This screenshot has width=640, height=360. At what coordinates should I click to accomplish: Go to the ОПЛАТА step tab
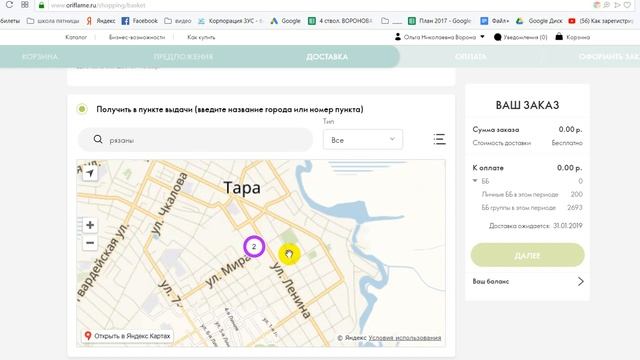(471, 56)
